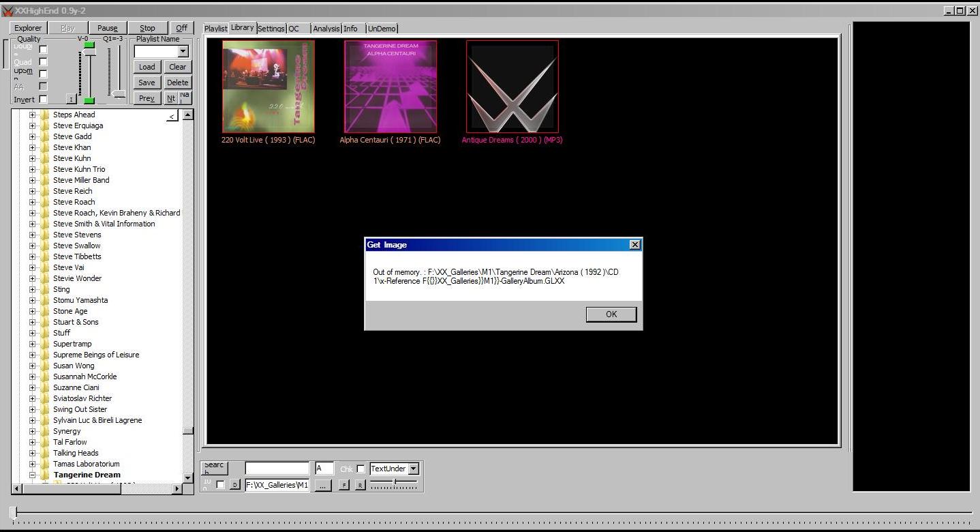Expand the Steve Miller Band node
Viewport: 980px width, 532px height.
pos(32,180)
